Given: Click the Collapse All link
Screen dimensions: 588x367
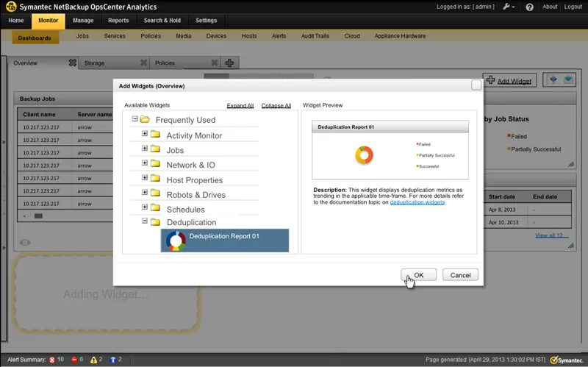Looking at the screenshot, I should [x=276, y=105].
